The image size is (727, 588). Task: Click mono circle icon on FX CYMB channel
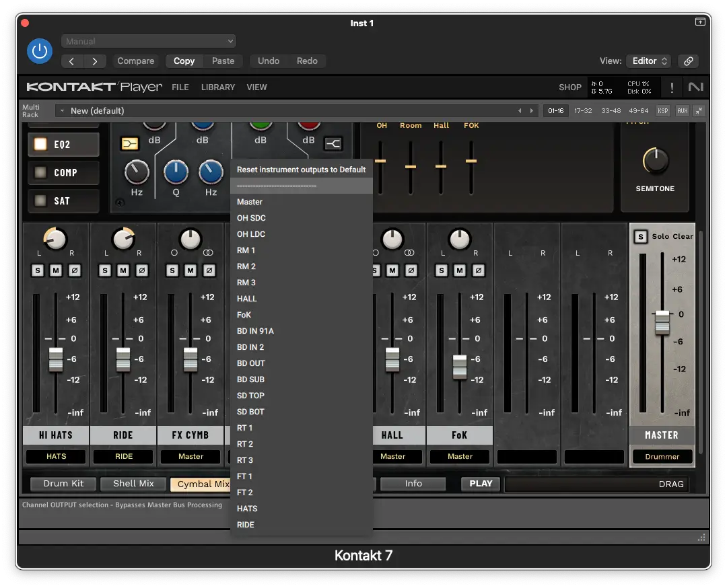coord(174,252)
